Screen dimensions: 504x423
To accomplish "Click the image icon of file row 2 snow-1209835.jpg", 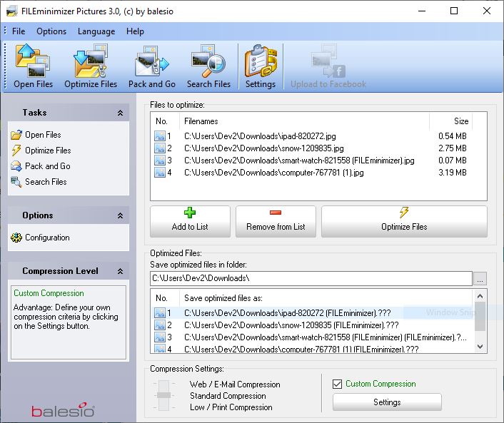I will click(160, 148).
